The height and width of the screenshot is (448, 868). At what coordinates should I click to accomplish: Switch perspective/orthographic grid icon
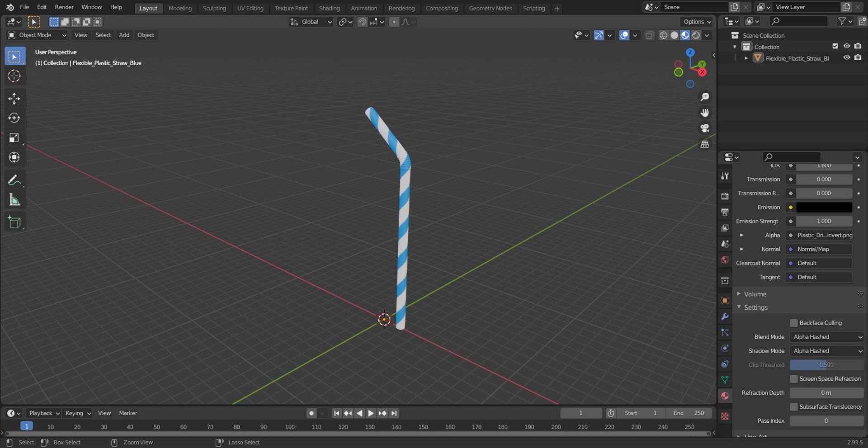pos(704,144)
